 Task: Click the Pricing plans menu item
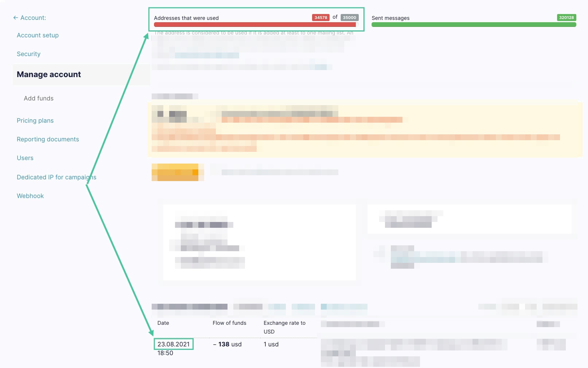pyautogui.click(x=35, y=120)
